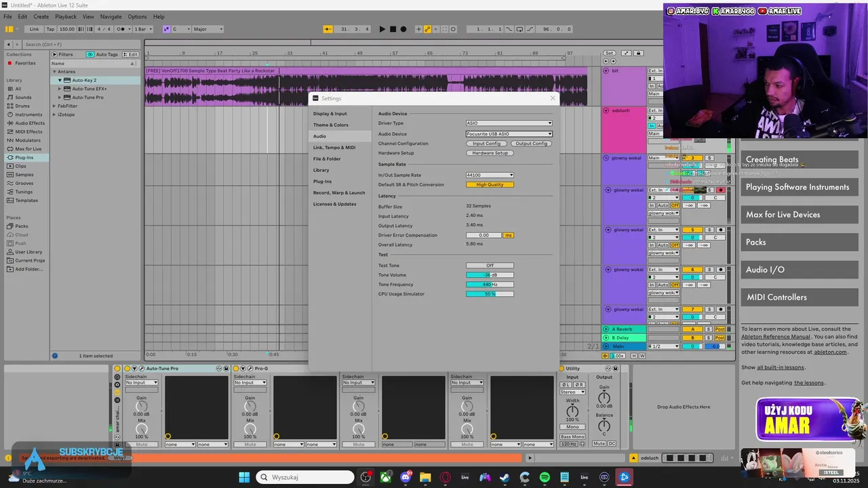The width and height of the screenshot is (868, 488).
Task: Click the Xbox icon in the taskbar
Action: 385,477
